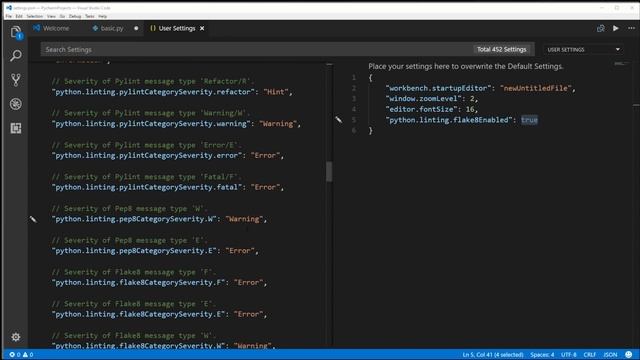
Task: Click the selected 'true' value on line 5
Action: [x=529, y=120]
